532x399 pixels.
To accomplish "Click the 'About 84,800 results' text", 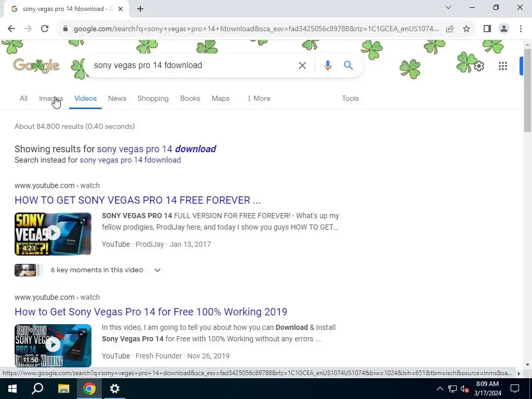I will [75, 127].
